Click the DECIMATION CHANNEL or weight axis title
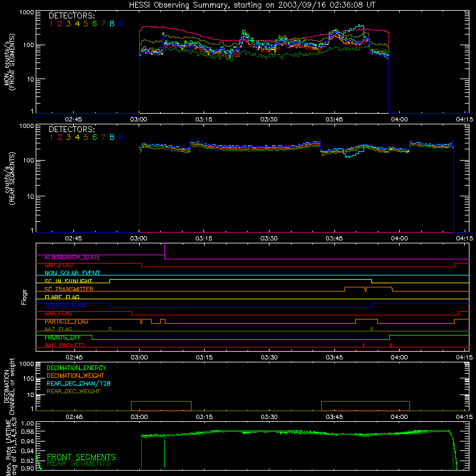Screen dimensions: 476x476 point(9,386)
